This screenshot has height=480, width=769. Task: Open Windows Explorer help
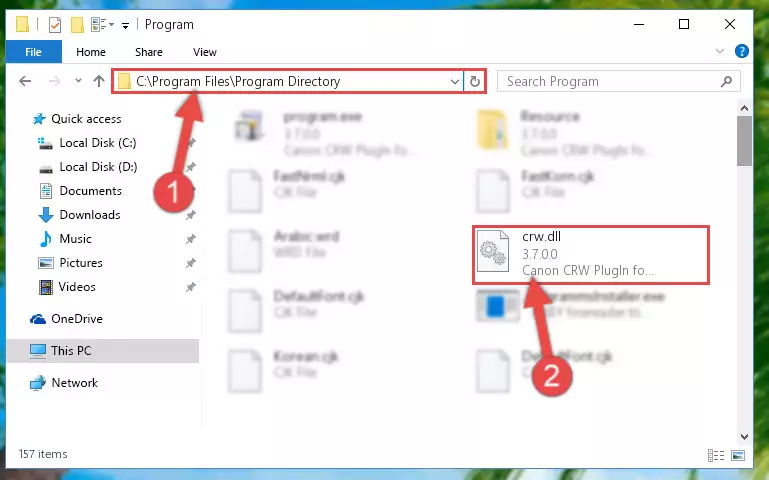click(742, 51)
